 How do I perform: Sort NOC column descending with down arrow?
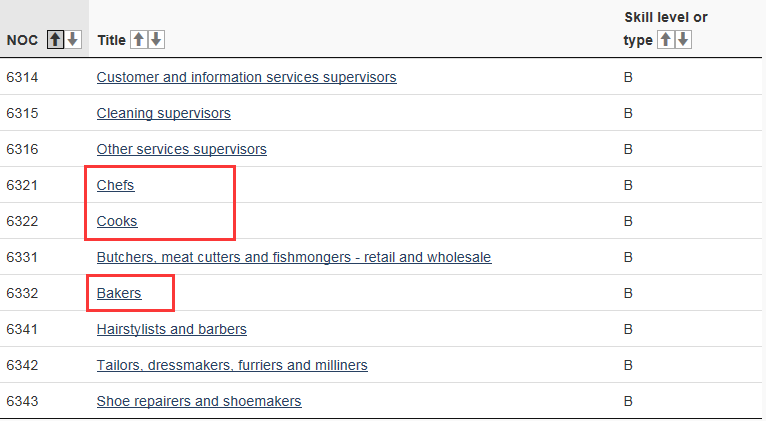73,40
